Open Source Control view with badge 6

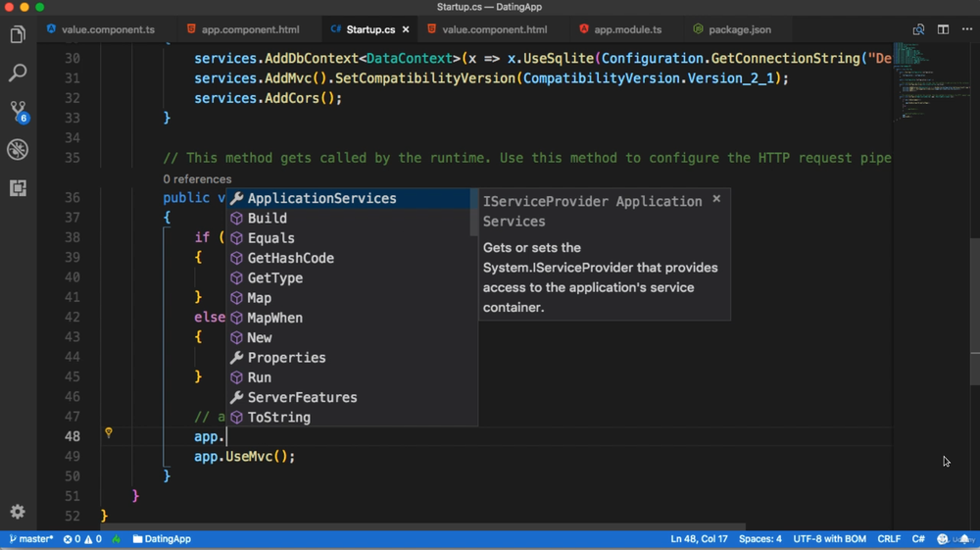pyautogui.click(x=18, y=111)
